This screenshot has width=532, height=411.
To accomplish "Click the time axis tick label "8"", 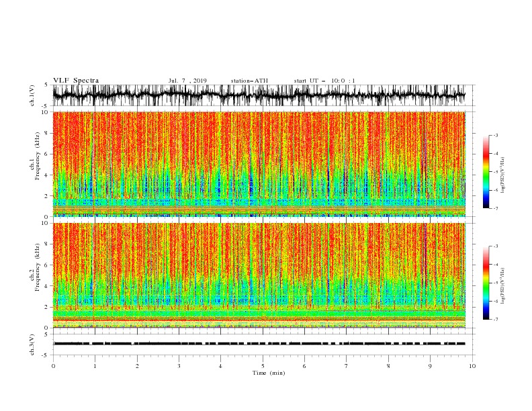I will click(x=388, y=366).
